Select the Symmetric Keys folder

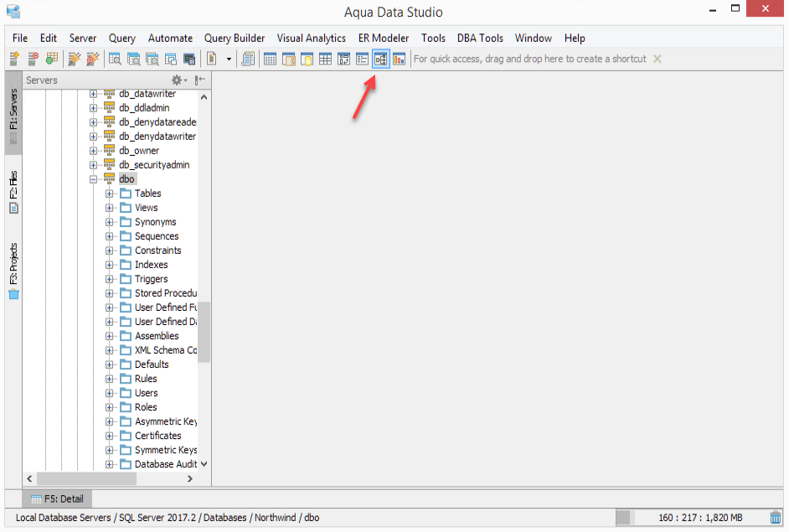click(x=166, y=450)
